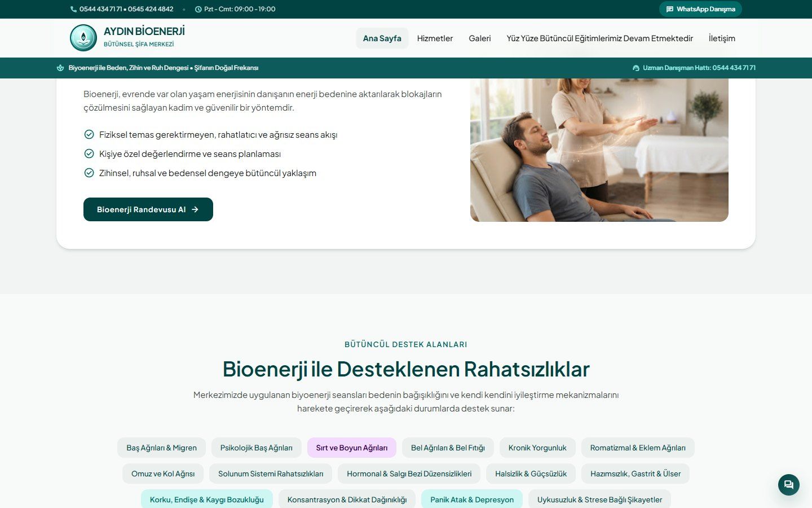Select the Solunum Sistemi Rahatsızlıkları tag
The image size is (812, 508).
[271, 474]
